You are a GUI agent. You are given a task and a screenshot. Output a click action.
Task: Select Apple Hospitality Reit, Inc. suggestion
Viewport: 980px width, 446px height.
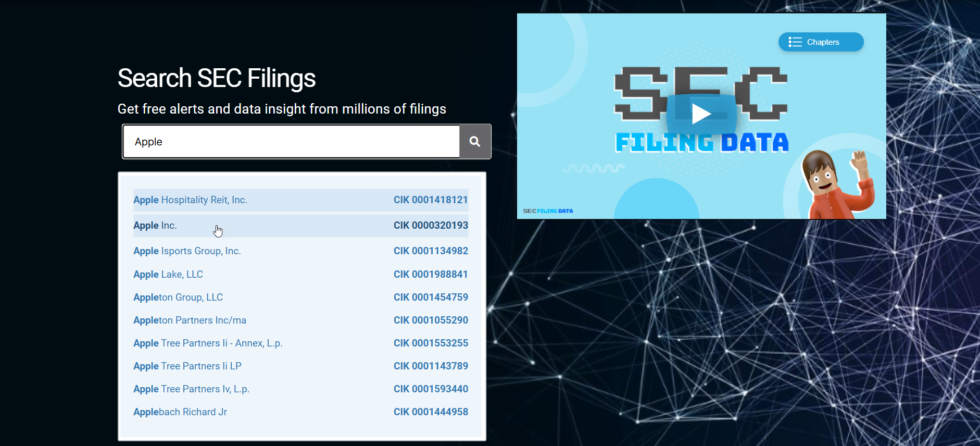(190, 200)
